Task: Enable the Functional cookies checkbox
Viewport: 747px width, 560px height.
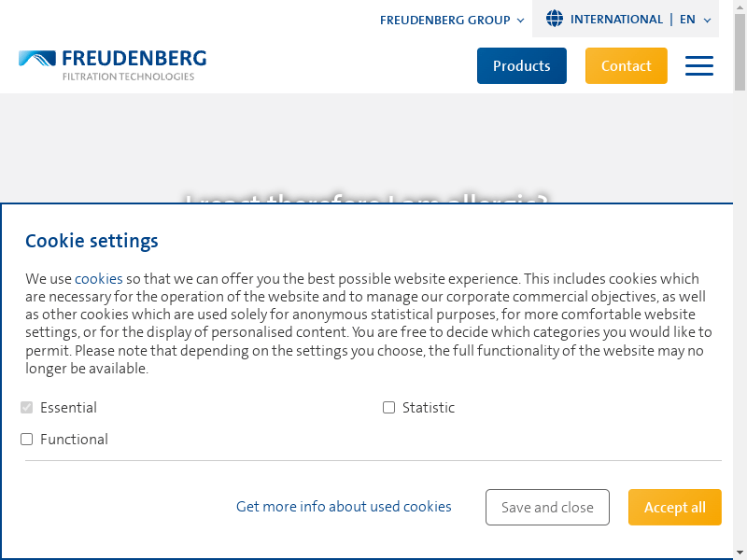Action: [x=27, y=439]
